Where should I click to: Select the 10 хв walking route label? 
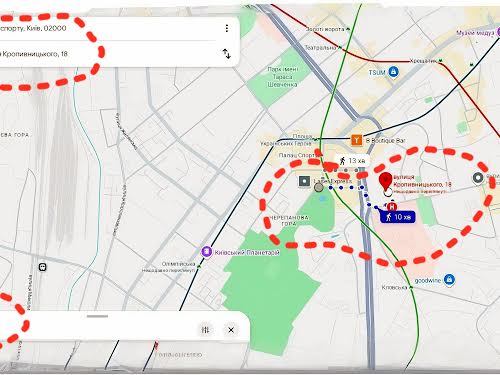pos(398,217)
